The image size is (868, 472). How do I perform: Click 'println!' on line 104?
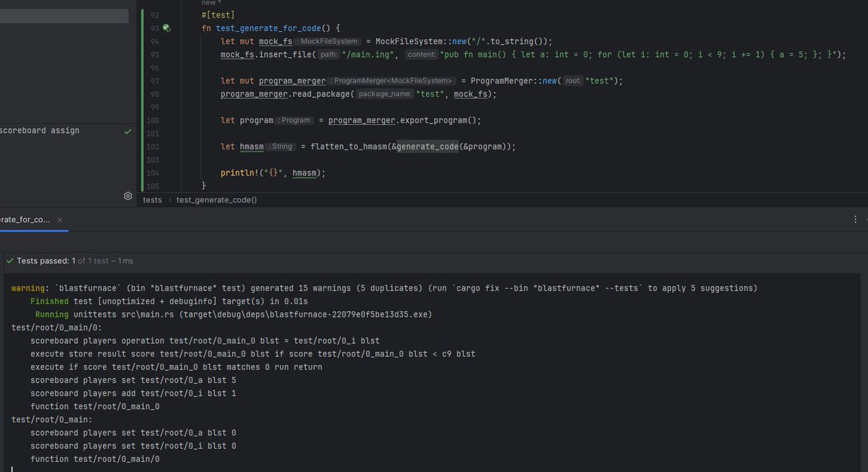pyautogui.click(x=238, y=173)
